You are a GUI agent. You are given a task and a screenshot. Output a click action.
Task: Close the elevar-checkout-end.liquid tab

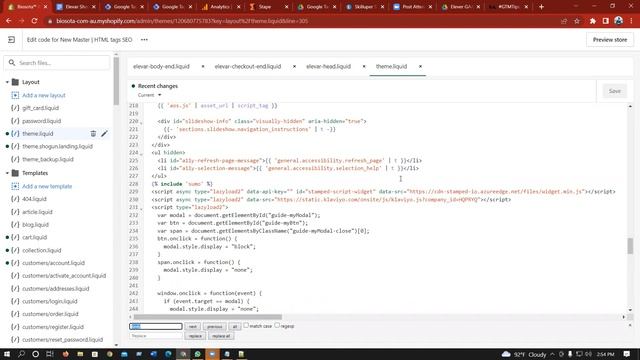pyautogui.click(x=294, y=66)
